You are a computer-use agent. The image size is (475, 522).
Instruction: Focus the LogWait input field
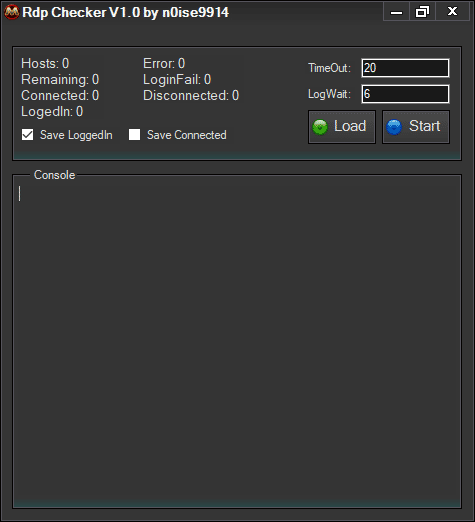point(405,94)
